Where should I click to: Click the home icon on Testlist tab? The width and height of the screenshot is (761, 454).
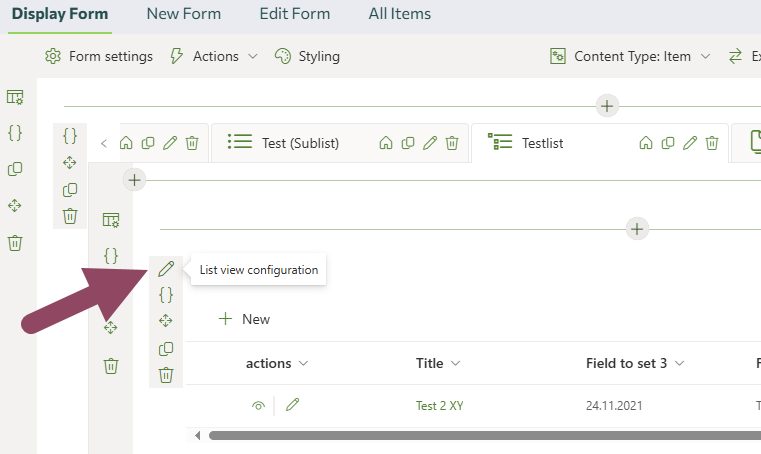[x=646, y=143]
